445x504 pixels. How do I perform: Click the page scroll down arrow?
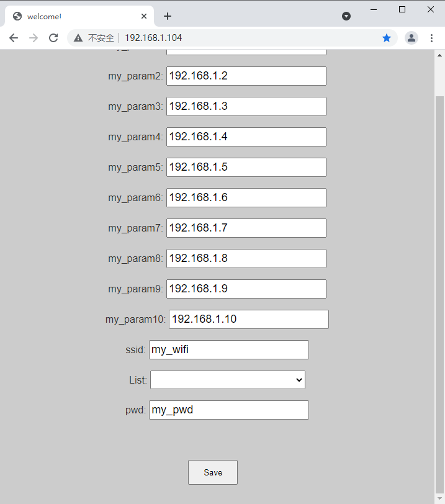439,498
